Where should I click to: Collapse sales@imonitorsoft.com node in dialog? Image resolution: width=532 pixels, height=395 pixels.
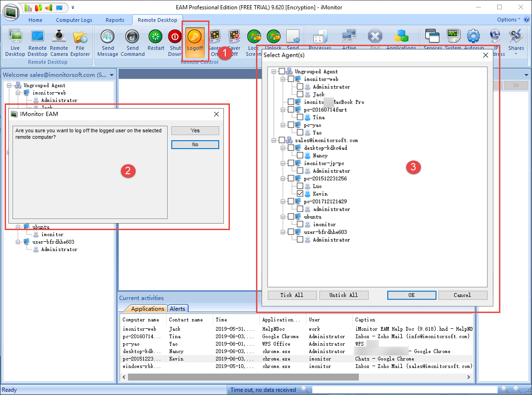274,140
